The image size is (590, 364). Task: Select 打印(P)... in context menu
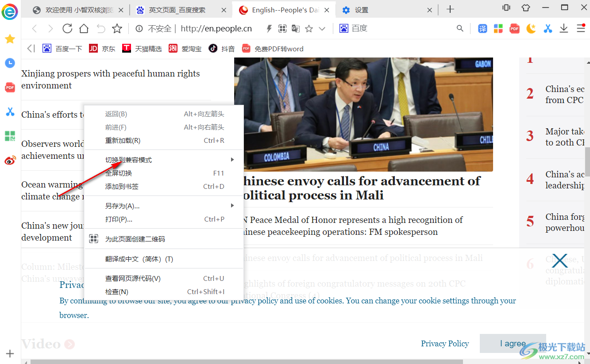point(164,219)
